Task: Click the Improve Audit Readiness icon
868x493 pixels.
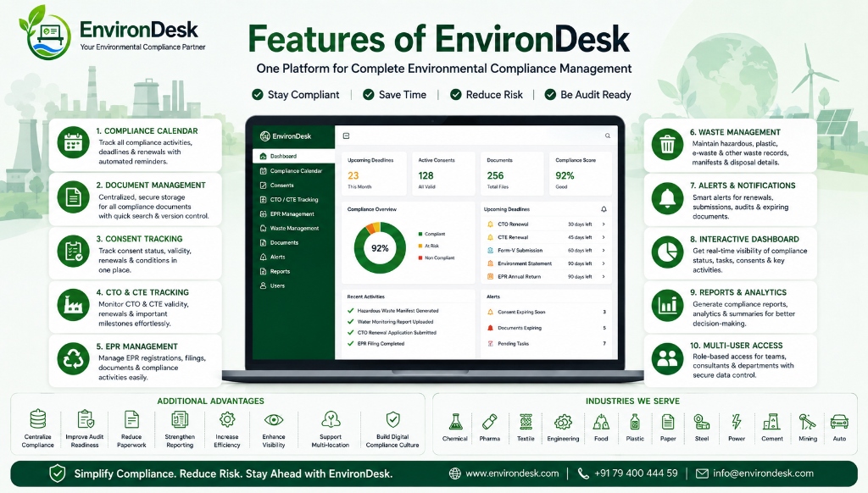Action: point(85,418)
